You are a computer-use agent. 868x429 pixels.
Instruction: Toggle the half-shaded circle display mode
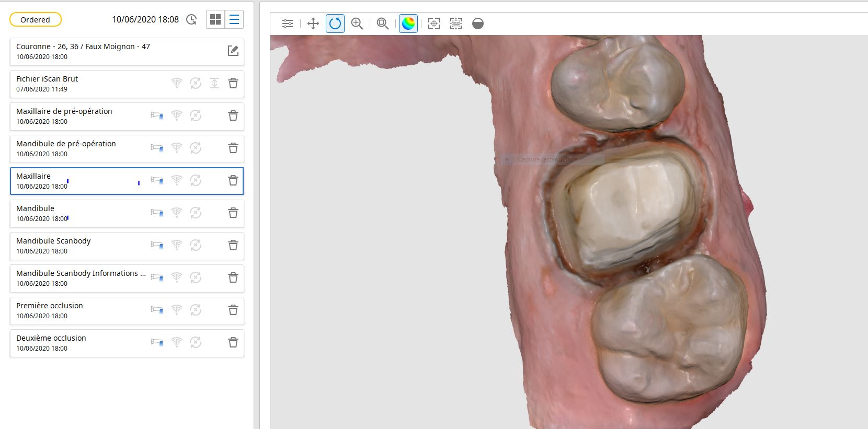[478, 24]
